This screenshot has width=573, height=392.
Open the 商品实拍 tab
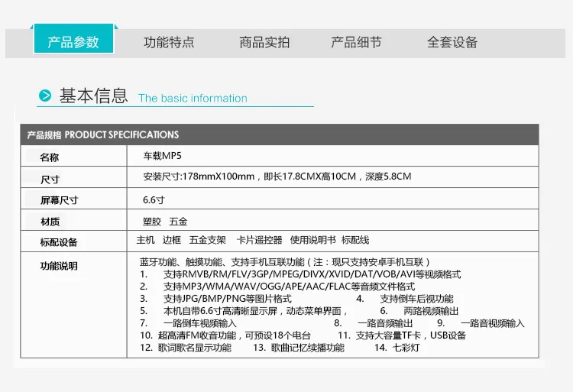pos(264,42)
